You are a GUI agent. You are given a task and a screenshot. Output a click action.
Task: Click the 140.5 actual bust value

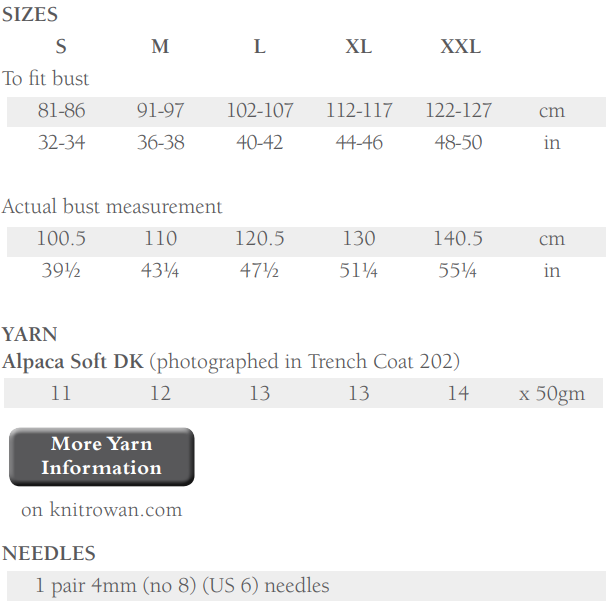[458, 239]
